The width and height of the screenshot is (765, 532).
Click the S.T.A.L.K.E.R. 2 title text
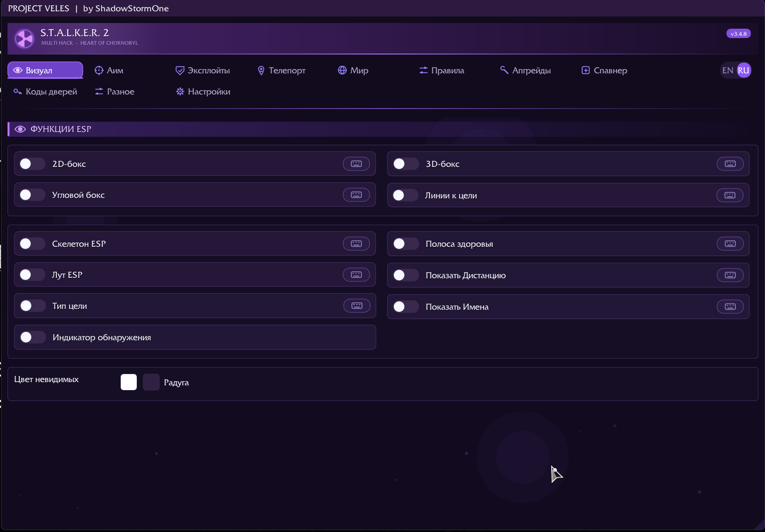click(75, 32)
